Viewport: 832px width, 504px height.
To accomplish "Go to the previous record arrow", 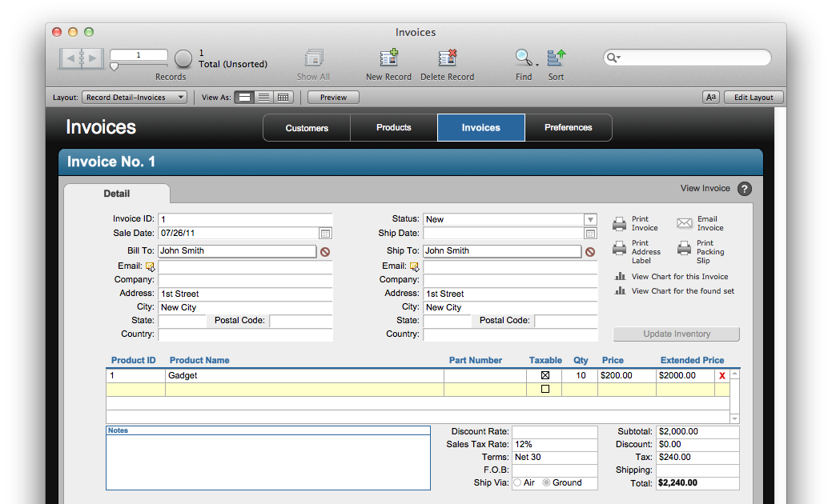I will pyautogui.click(x=70, y=58).
